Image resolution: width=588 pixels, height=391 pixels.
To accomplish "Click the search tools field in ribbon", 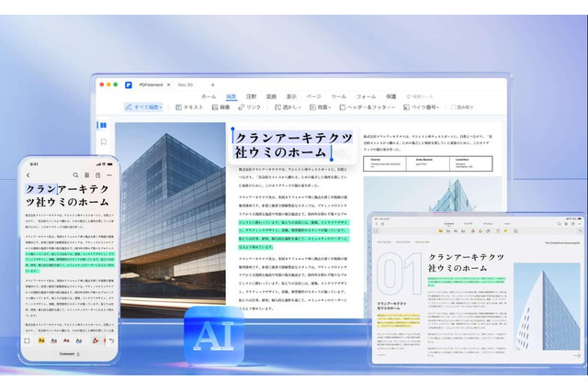I will click(420, 96).
